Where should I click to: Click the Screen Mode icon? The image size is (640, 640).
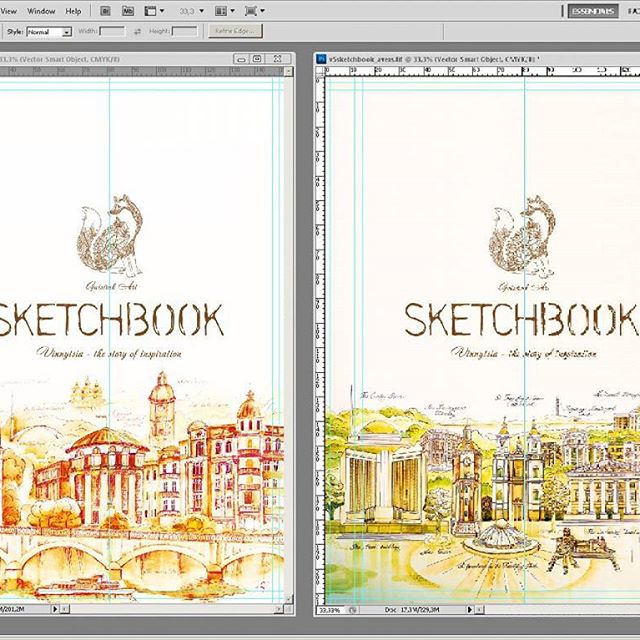pos(251,11)
